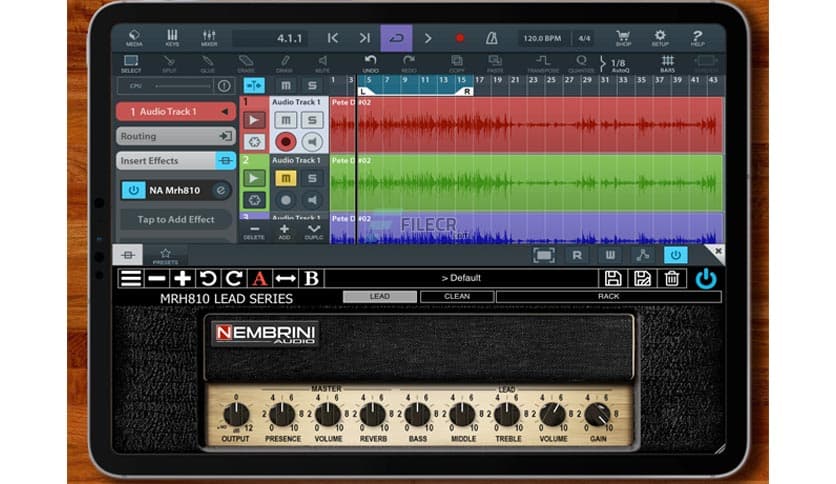Image resolution: width=836 pixels, height=484 pixels.
Task: Tap to Add Effect slot
Action: coord(176,220)
